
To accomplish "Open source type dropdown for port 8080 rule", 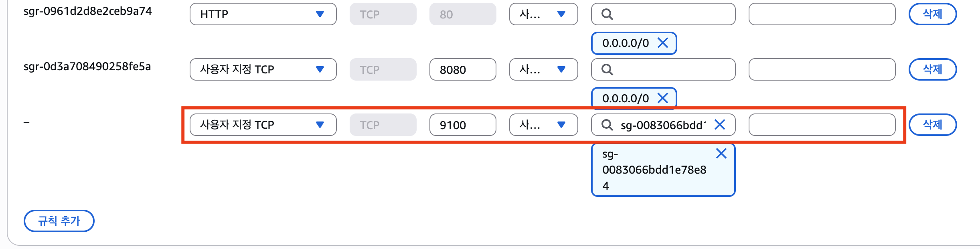I will (543, 70).
